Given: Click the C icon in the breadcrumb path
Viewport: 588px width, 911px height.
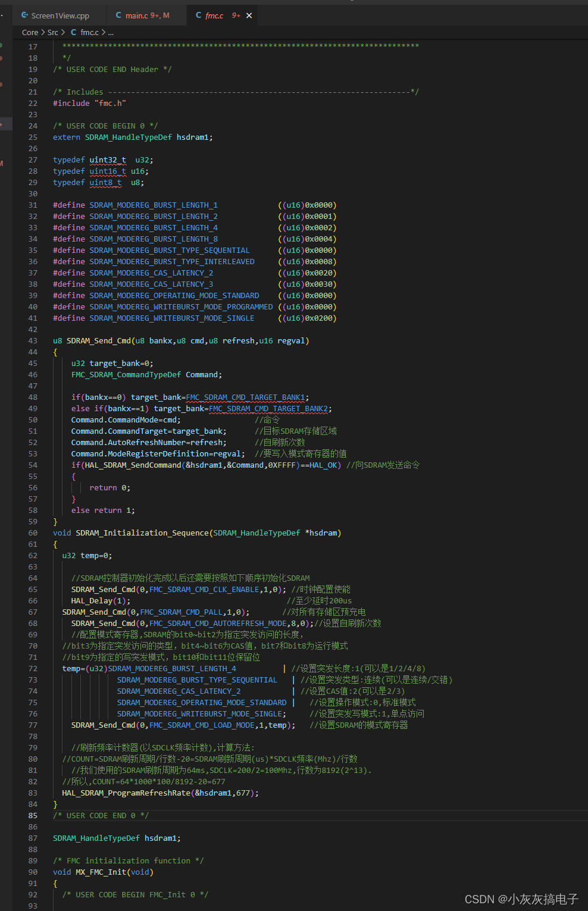Looking at the screenshot, I should [x=73, y=33].
